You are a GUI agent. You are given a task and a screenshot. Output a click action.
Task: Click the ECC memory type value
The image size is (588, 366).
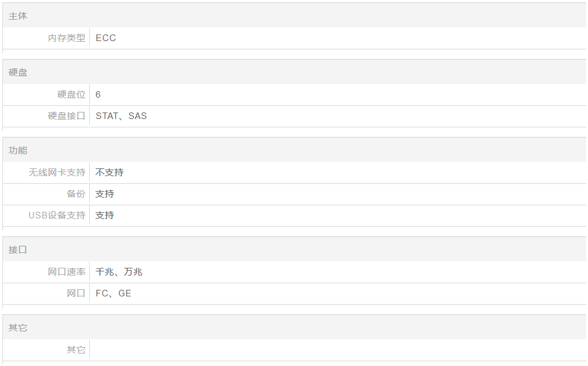(106, 38)
